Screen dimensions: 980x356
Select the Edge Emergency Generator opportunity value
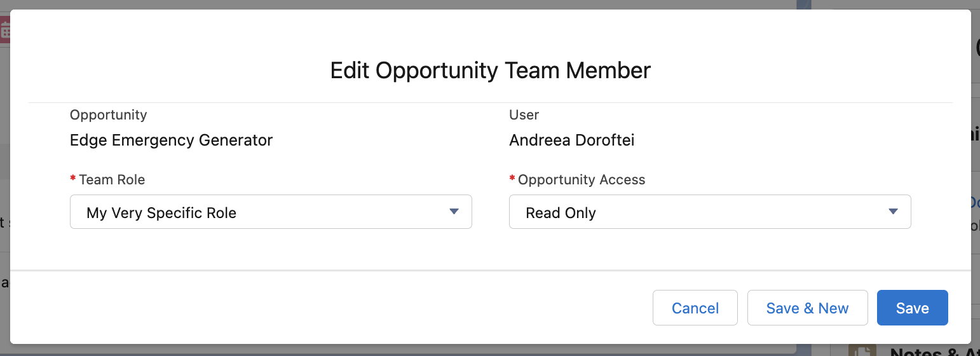[x=172, y=140]
